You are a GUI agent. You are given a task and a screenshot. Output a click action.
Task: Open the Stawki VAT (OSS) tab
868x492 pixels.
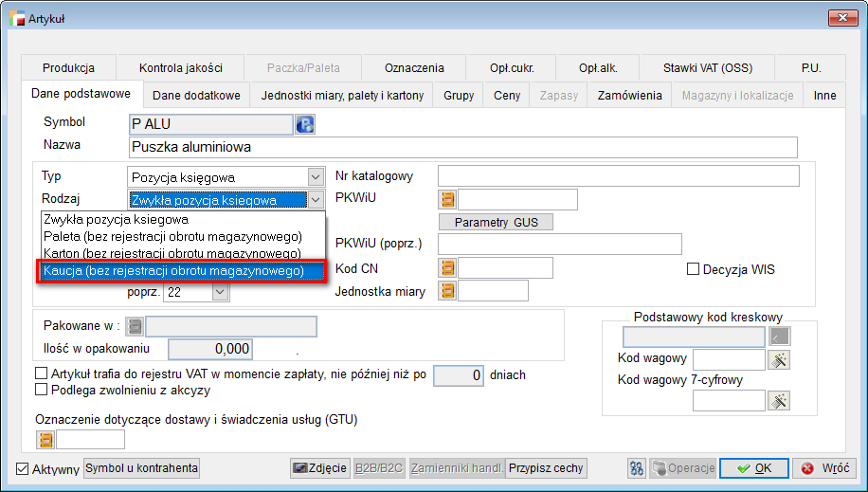point(706,68)
